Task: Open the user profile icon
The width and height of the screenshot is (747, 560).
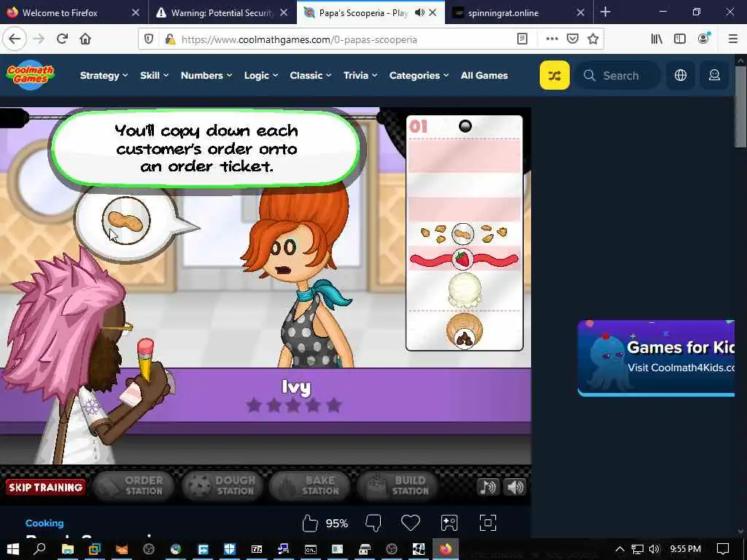Action: point(714,75)
